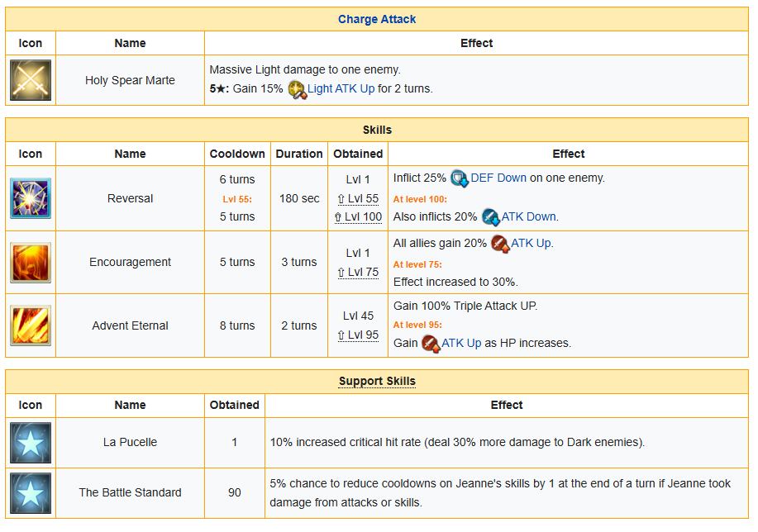Click the Skills table title

[x=377, y=130]
